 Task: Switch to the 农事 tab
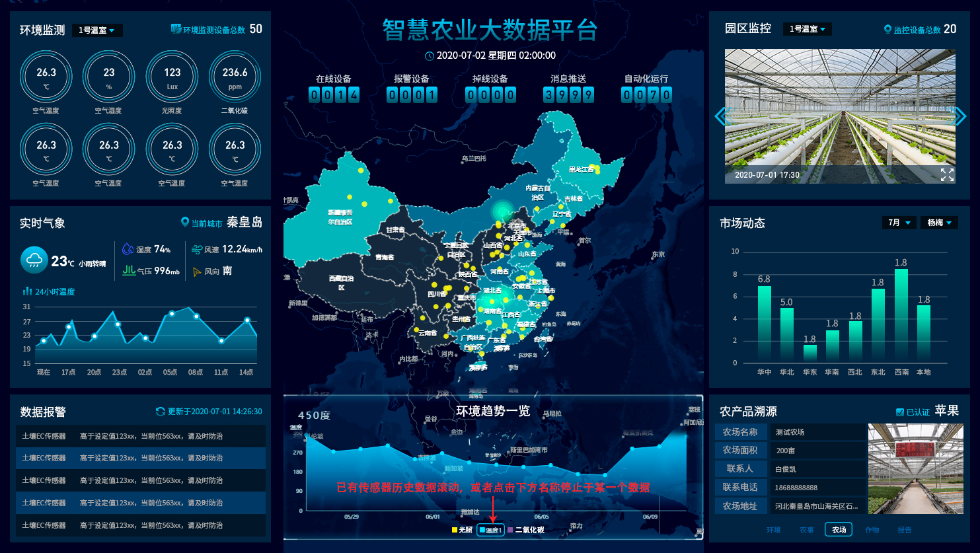click(807, 530)
